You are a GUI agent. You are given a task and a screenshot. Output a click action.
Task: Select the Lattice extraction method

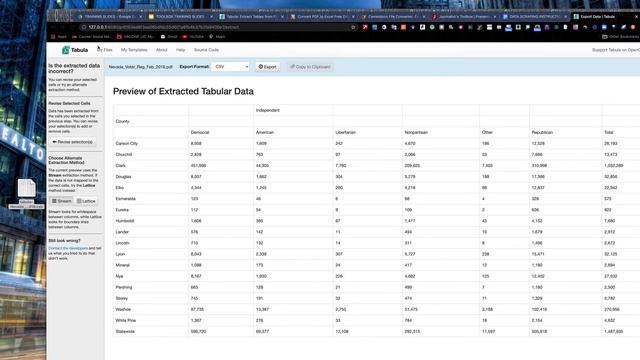(86, 201)
